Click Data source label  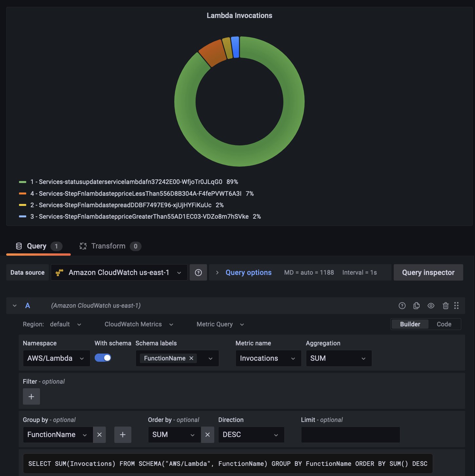click(28, 272)
